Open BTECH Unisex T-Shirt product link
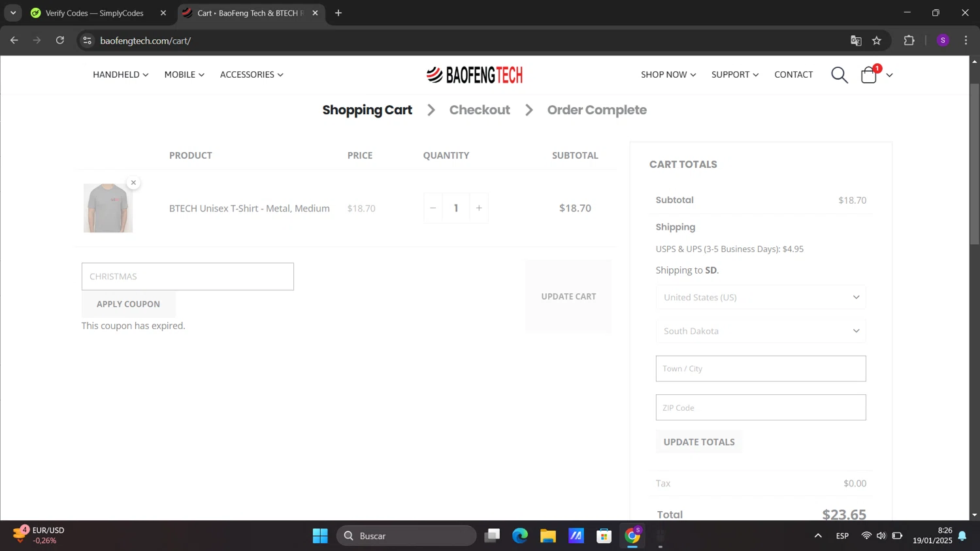 [x=250, y=208]
